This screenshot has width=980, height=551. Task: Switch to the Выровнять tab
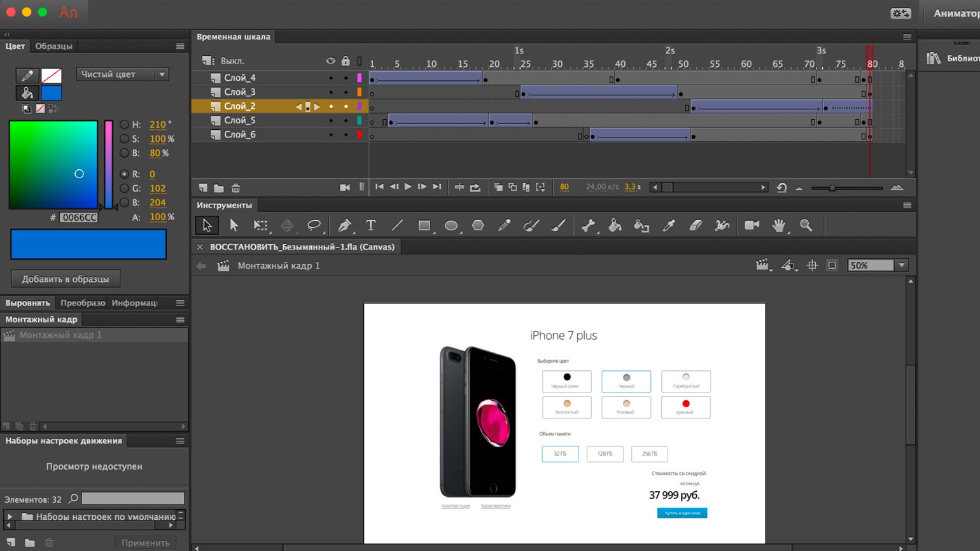click(27, 303)
